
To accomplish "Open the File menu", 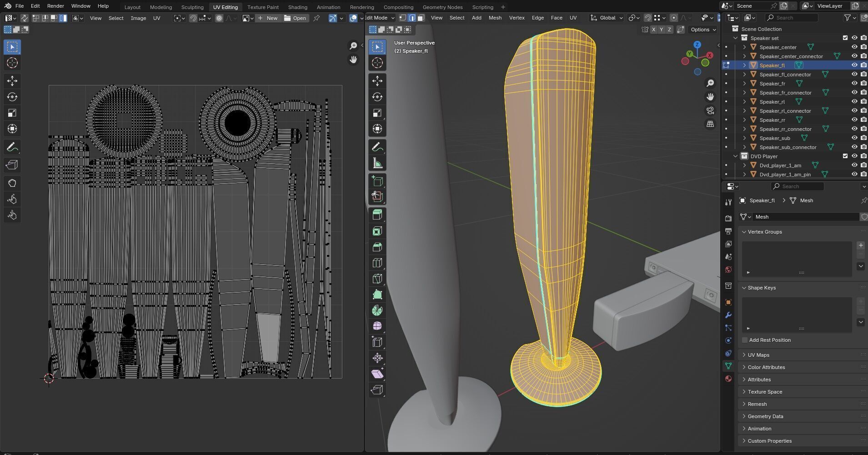I will point(20,6).
